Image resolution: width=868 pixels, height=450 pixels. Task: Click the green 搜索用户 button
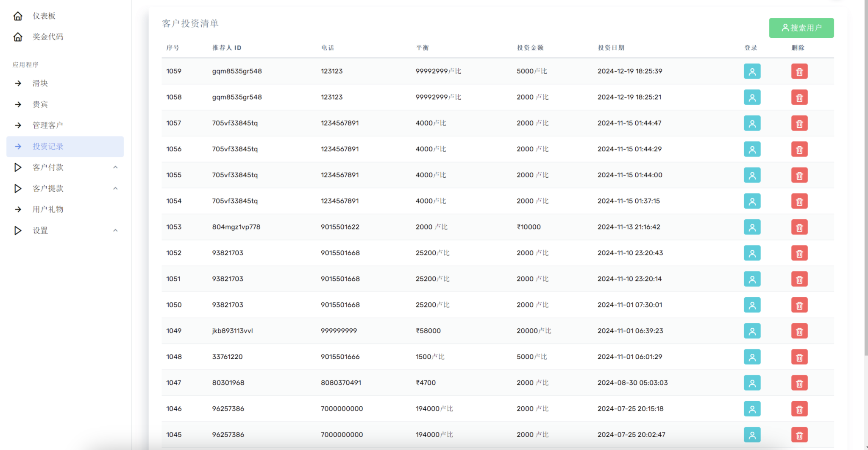point(801,28)
